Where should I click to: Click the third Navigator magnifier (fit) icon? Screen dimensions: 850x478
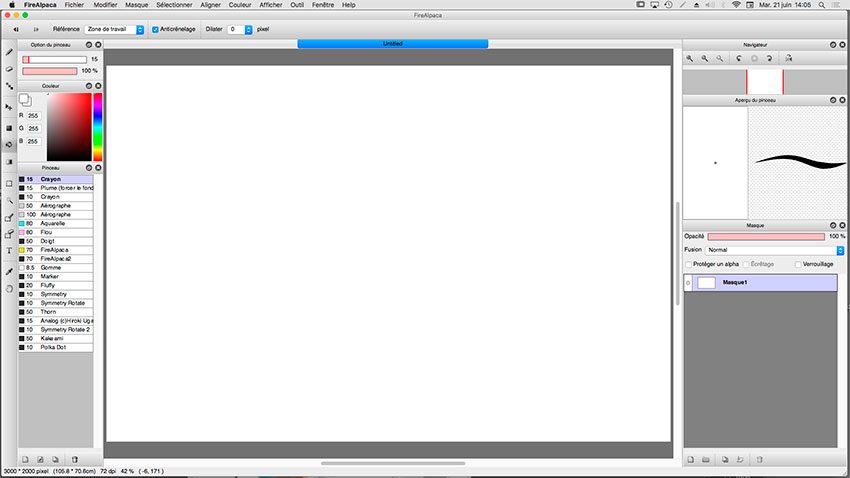(x=720, y=59)
